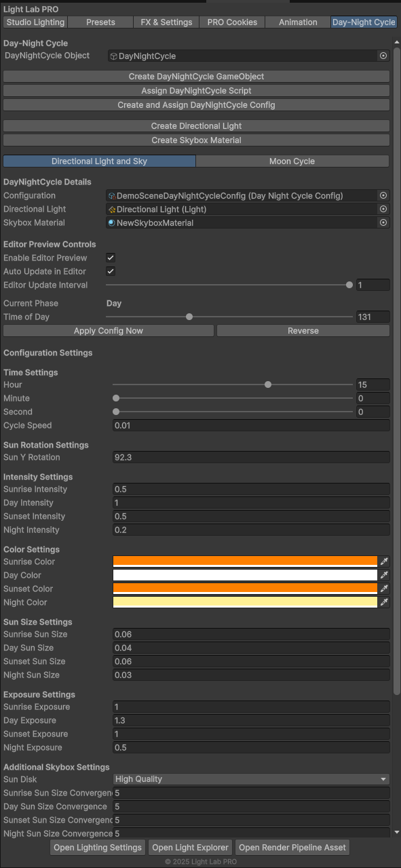Open object picker for Directional Light field
Viewport: 401px width, 868px height.
click(383, 209)
